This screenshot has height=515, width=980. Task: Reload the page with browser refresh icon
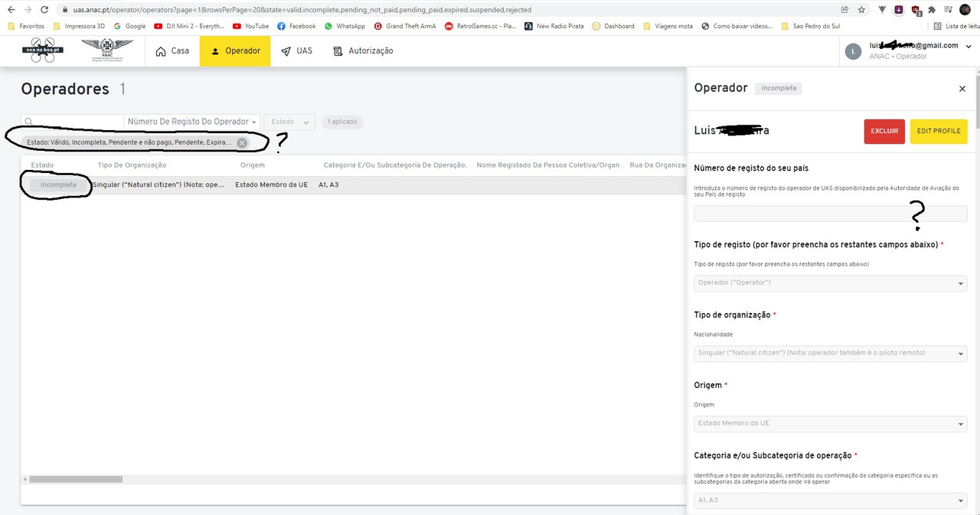45,10
